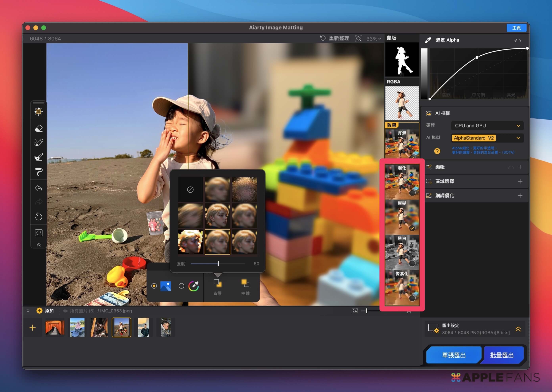The height and width of the screenshot is (392, 552).
Task: Click the color picker wheel icon
Action: coord(194,286)
